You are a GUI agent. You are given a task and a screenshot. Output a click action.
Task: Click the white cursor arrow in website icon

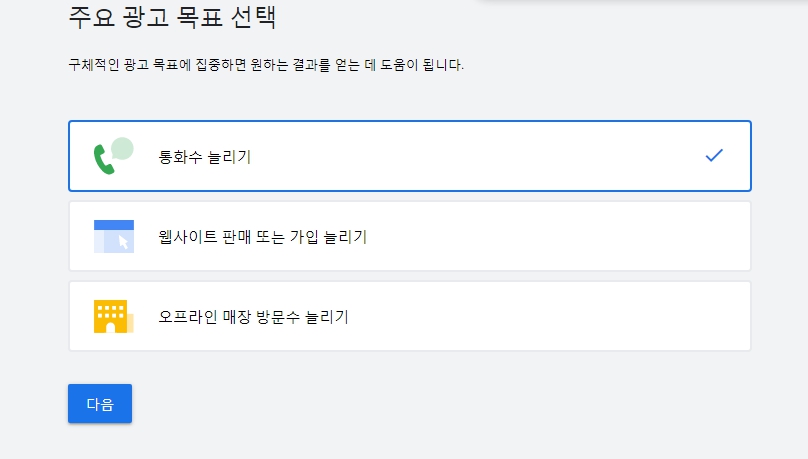123,242
